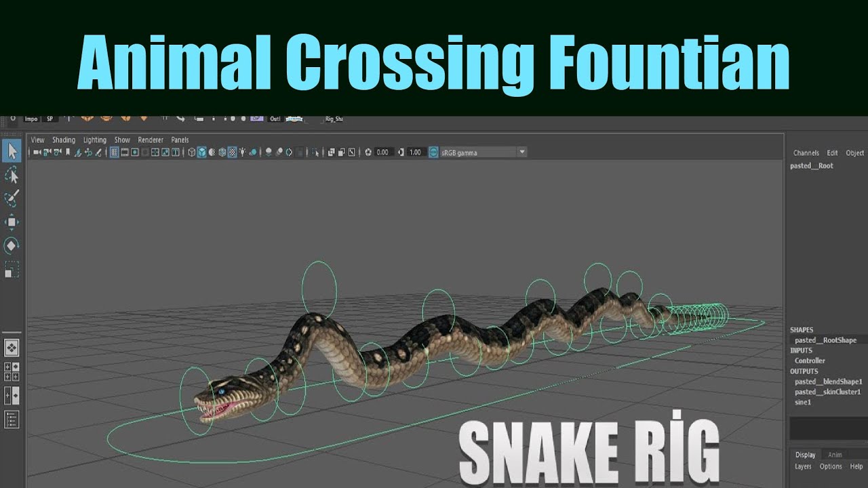868x488 pixels.
Task: Click the bookmark icon in panel toolbar
Action: (x=67, y=152)
